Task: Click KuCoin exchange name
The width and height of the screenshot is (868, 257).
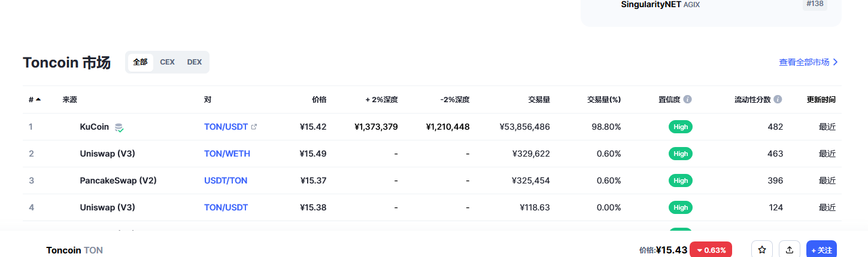Action: (x=95, y=127)
